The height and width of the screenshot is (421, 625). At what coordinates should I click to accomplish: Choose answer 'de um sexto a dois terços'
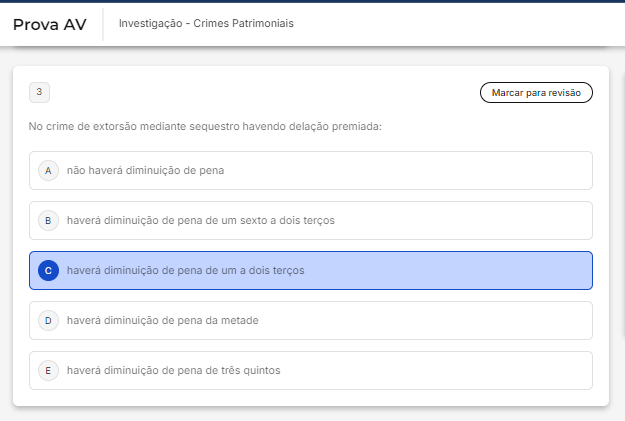click(x=200, y=220)
